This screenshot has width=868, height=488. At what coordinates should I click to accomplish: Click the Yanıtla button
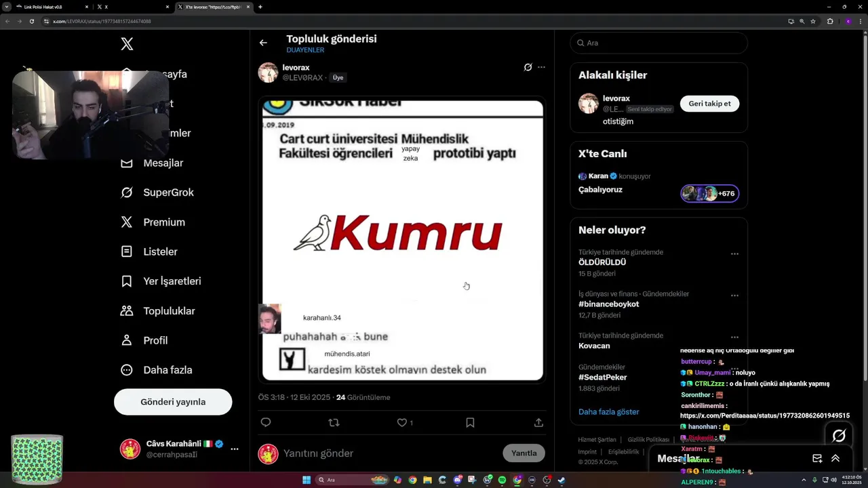point(524,453)
